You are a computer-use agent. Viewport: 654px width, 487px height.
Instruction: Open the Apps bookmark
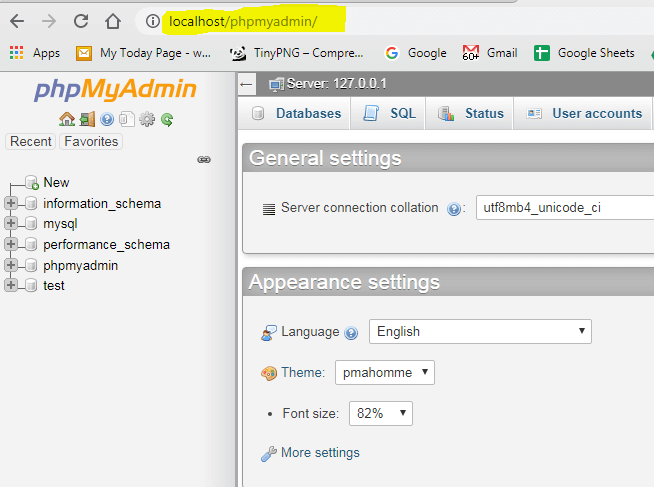(x=35, y=53)
